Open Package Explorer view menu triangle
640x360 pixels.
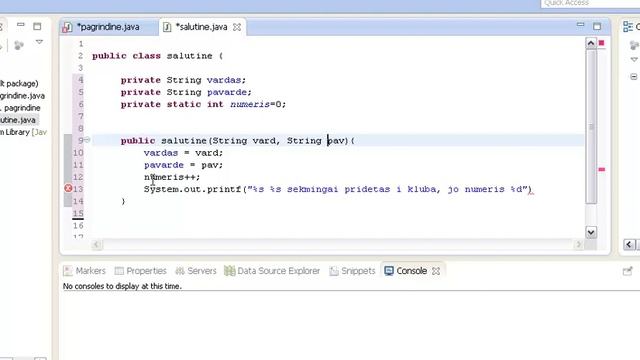pos(39,42)
